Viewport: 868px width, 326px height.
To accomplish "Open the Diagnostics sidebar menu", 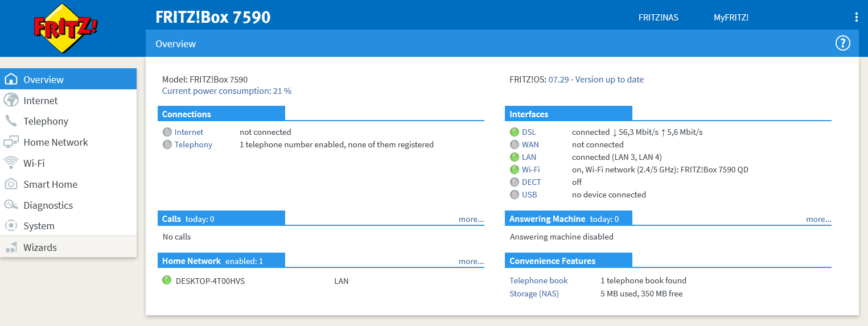I will (x=68, y=205).
